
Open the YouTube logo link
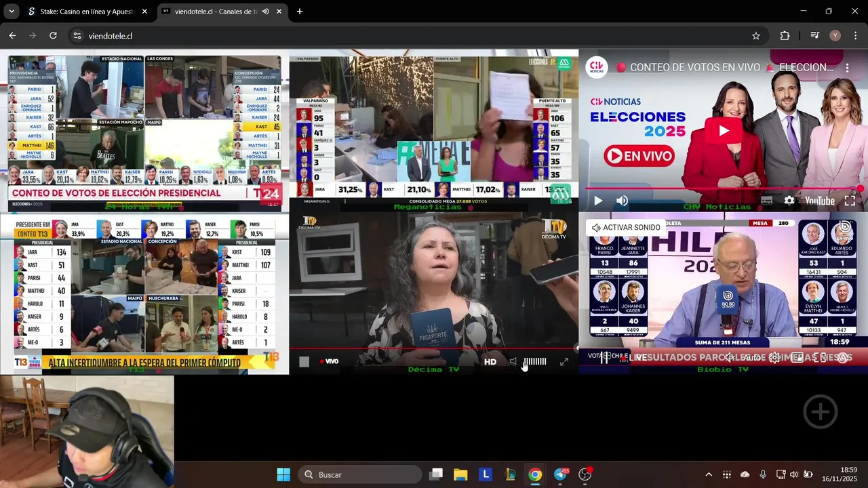[819, 201]
